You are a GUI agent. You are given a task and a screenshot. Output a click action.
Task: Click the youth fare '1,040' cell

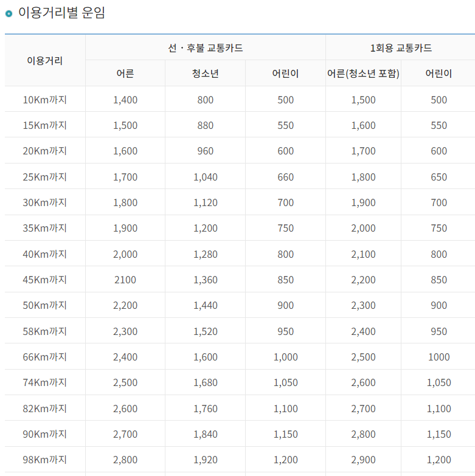[206, 177]
